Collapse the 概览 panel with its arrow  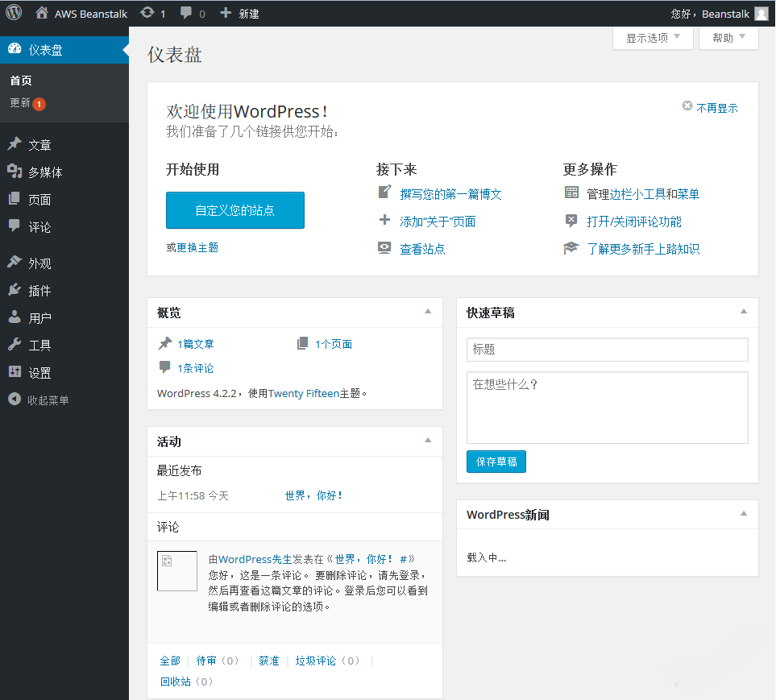point(428,312)
